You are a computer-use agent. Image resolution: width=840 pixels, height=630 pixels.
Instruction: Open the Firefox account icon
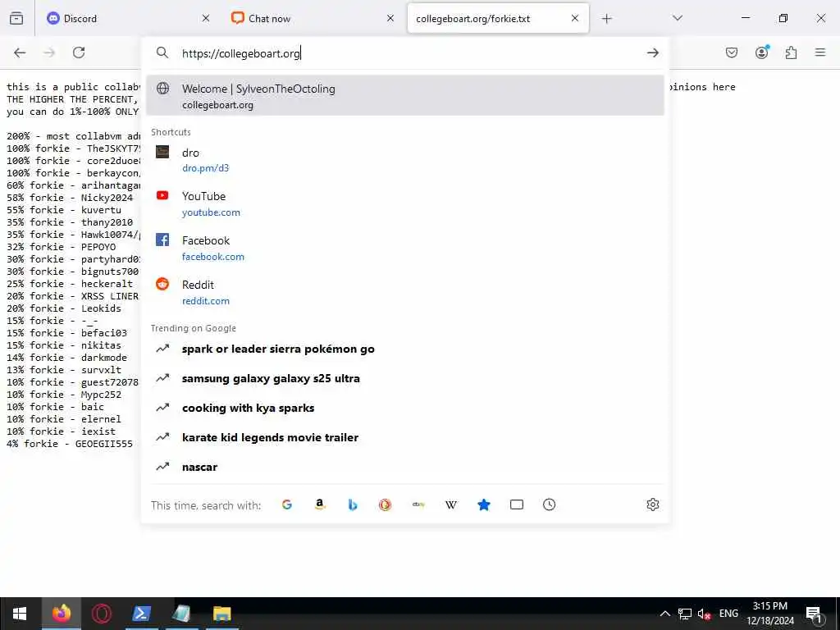point(761,52)
